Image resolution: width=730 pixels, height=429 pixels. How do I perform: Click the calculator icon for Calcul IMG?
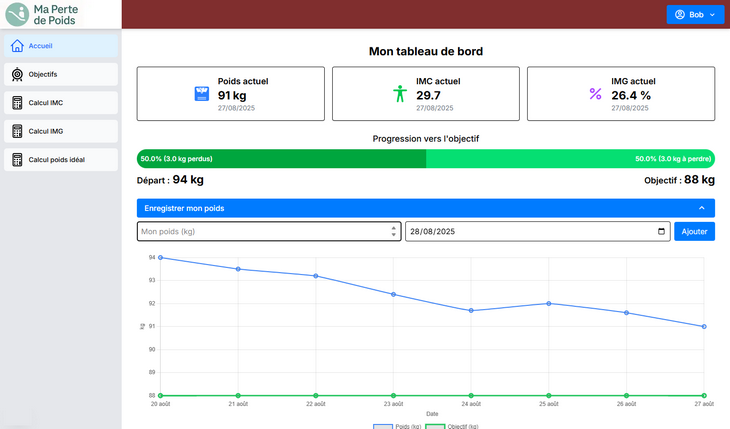pyautogui.click(x=17, y=131)
